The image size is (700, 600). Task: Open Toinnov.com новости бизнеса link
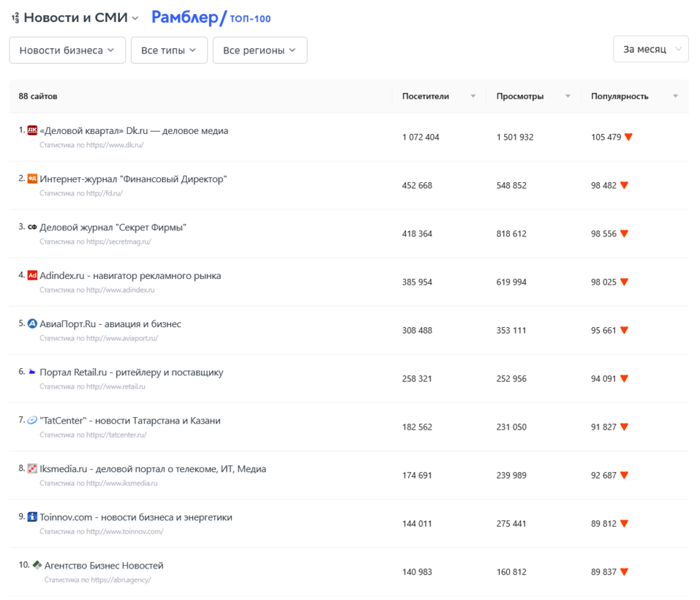point(136,517)
